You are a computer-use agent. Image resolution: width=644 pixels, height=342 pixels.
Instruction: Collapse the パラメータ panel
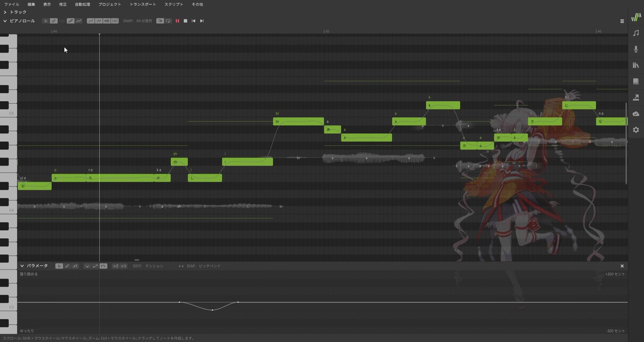coord(22,266)
